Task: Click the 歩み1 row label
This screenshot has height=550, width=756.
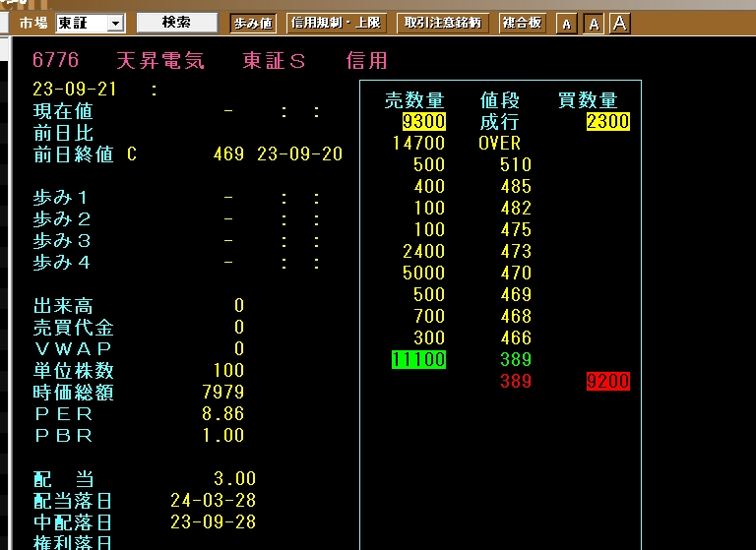Action: tap(60, 198)
